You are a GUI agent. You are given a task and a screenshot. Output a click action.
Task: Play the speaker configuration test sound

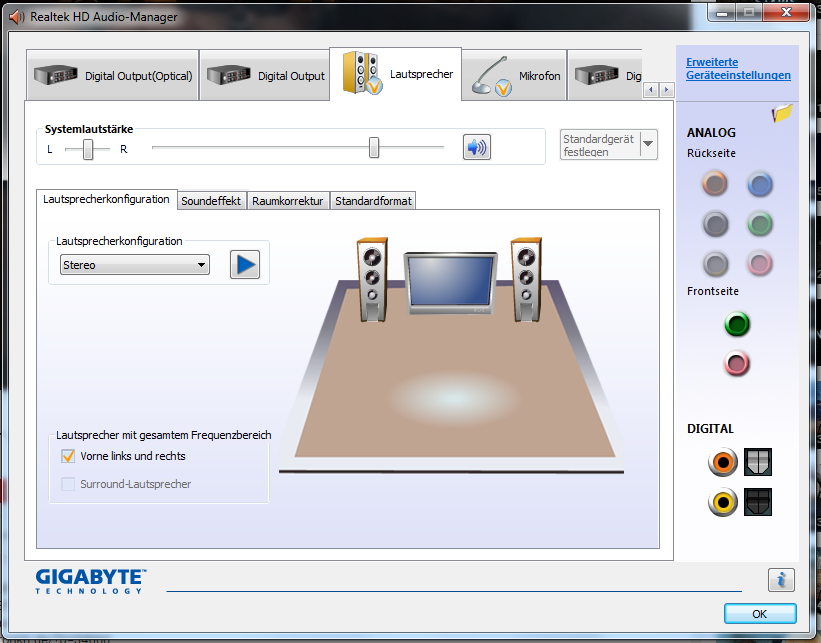click(245, 264)
